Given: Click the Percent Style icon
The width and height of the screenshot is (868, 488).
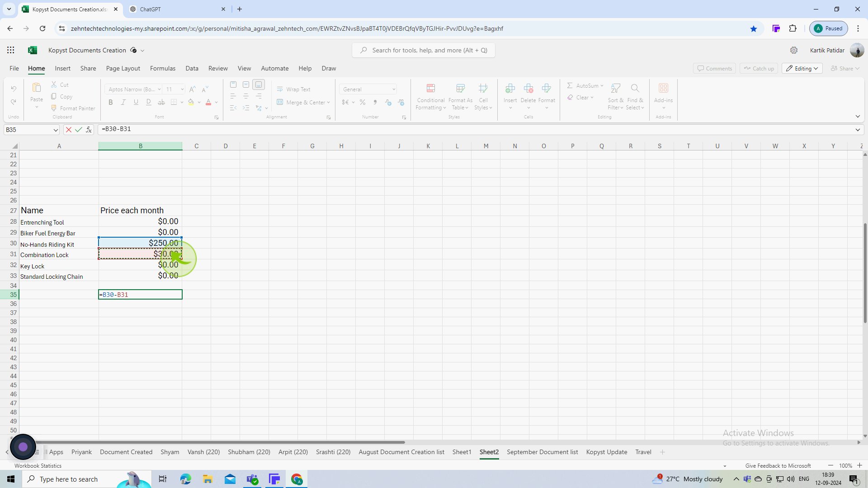Looking at the screenshot, I should [x=363, y=103].
